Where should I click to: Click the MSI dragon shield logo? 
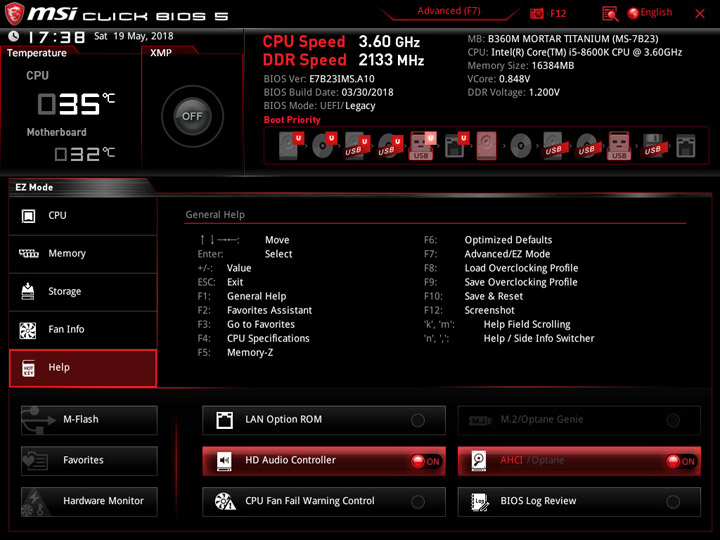[x=14, y=13]
